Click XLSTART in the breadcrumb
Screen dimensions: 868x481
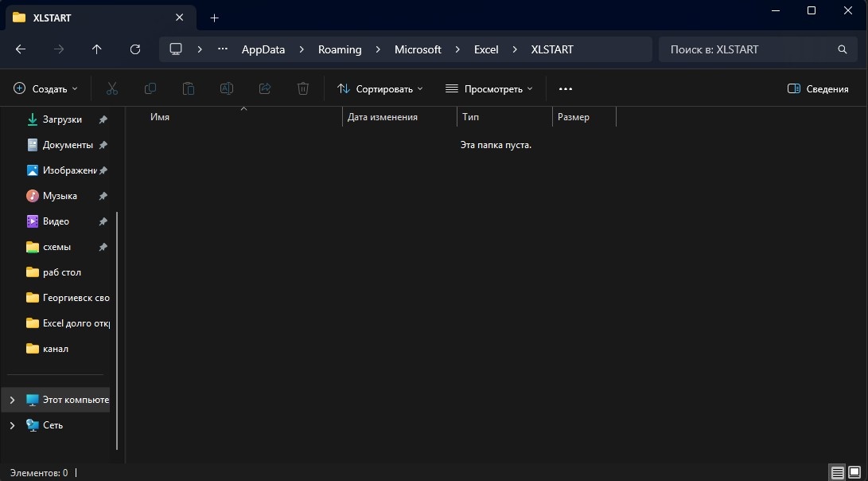(x=552, y=49)
